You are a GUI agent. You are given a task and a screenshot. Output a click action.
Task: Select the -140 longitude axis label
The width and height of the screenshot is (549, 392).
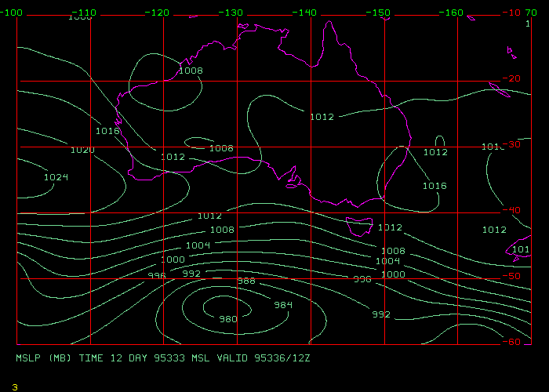[305, 13]
